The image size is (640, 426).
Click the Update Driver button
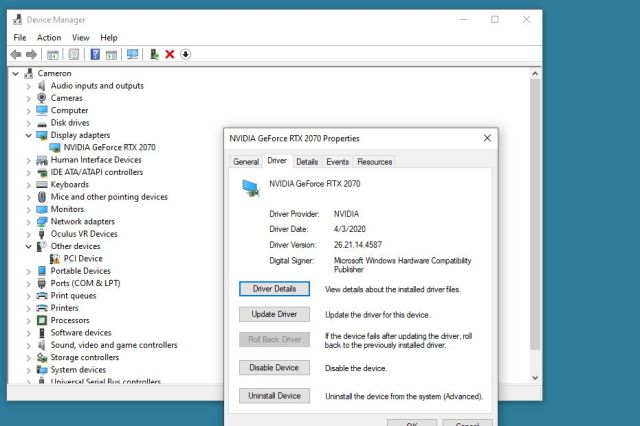274,314
